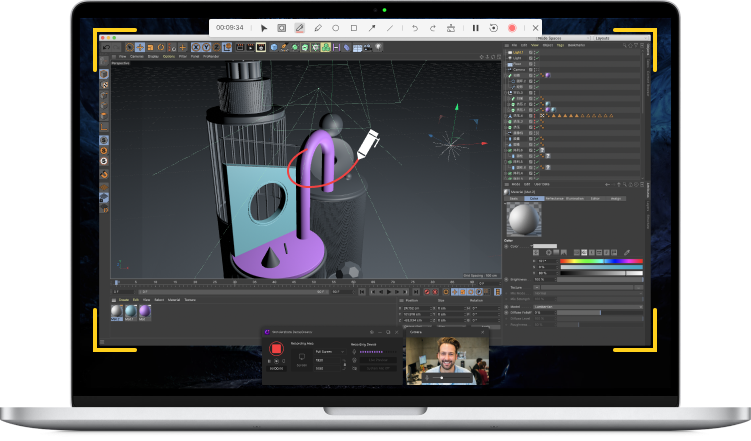Click the Screen monitor icon in DemoCreator

(x=302, y=357)
